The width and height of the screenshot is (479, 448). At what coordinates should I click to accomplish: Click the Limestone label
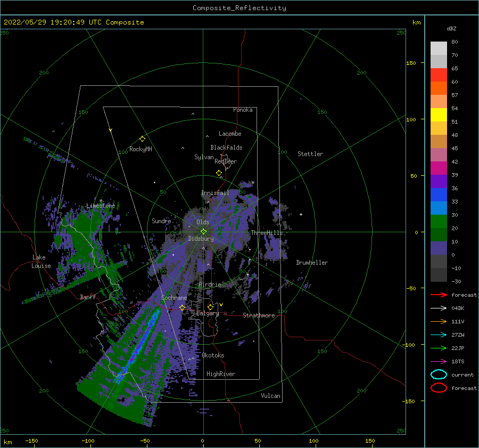(x=101, y=206)
